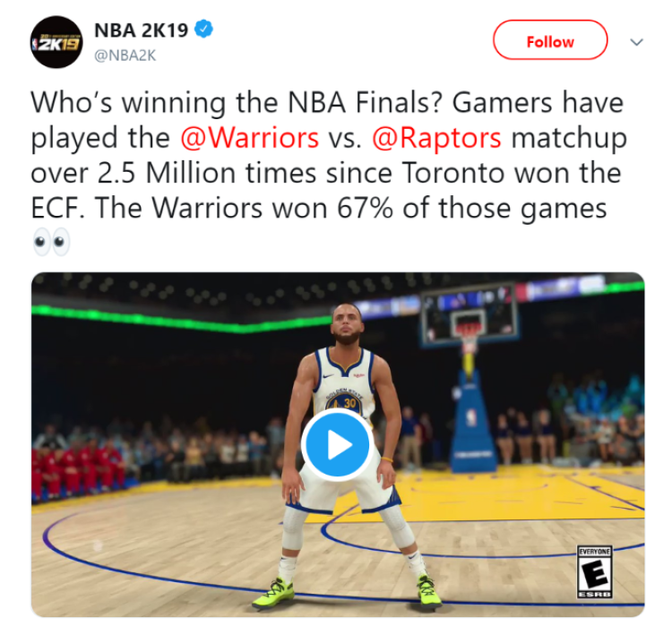Open the @Warriors mention link

tap(249, 138)
